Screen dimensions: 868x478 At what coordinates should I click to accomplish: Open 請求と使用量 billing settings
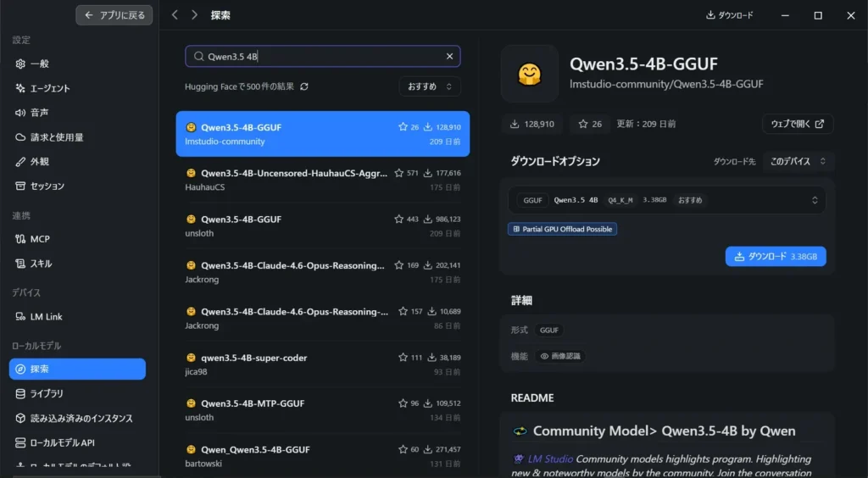tap(77, 136)
